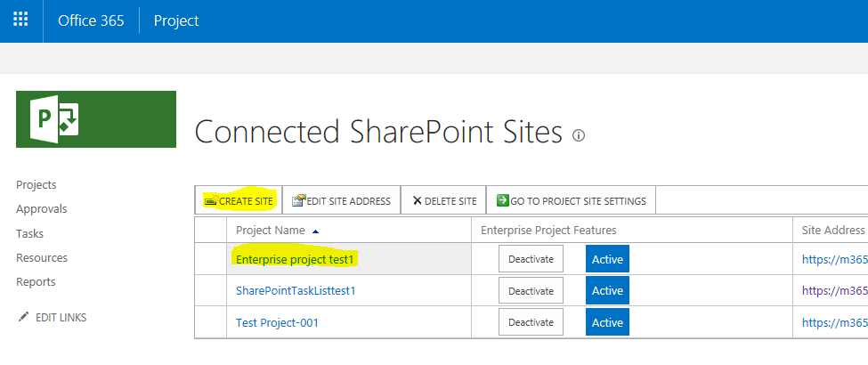868x365 pixels.
Task: Open the Office 365 link in header
Action: point(92,21)
